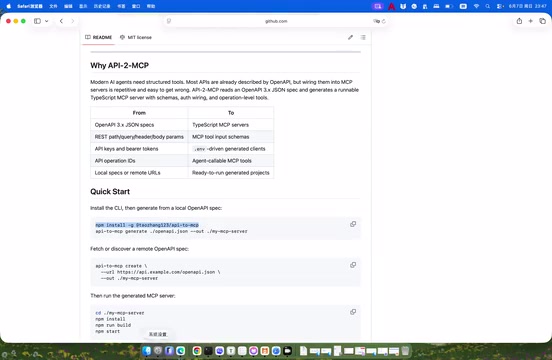Screen dimensions: 552x360
Task: Click the 'Local specs or remote URLs' cell
Action: [x=139, y=172]
